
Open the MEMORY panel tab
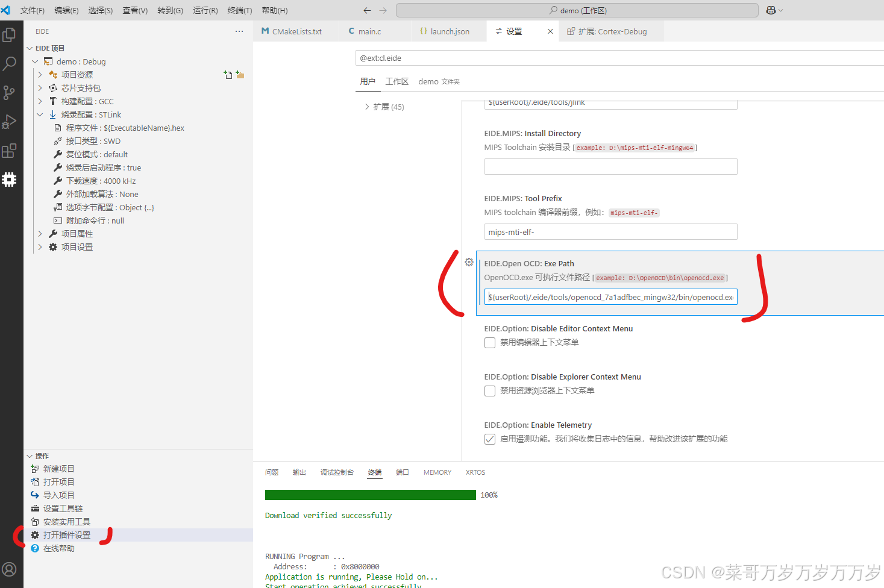tap(437, 472)
